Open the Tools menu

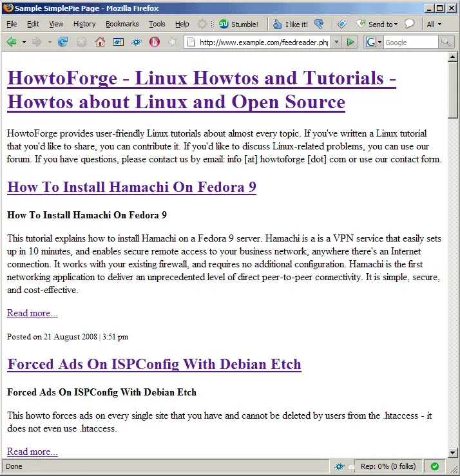pyautogui.click(x=157, y=24)
